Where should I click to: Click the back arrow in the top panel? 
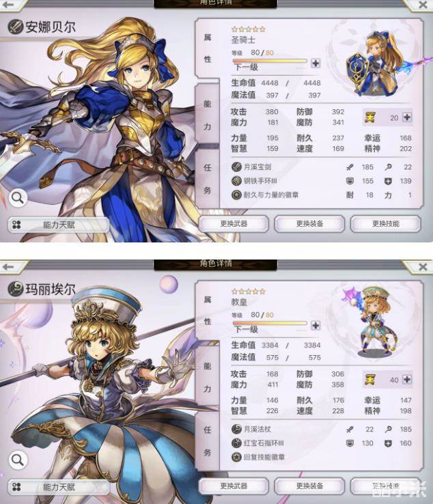(x=8, y=4)
